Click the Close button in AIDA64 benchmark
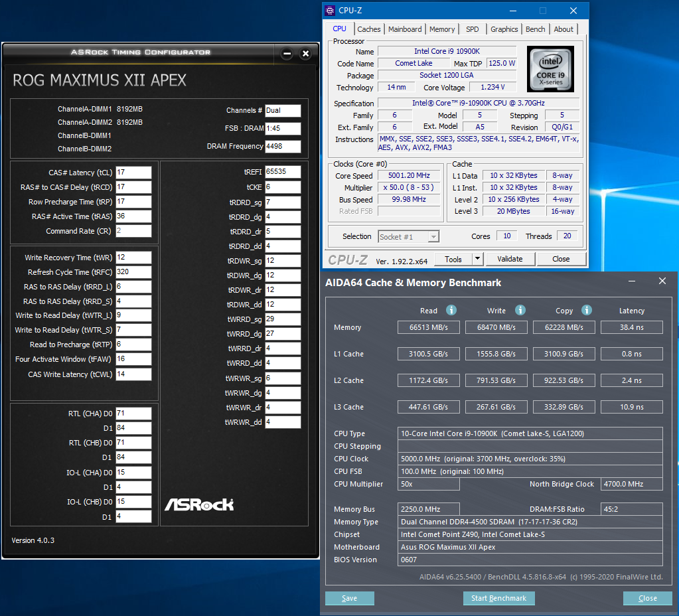This screenshot has width=679, height=616. coord(647,598)
